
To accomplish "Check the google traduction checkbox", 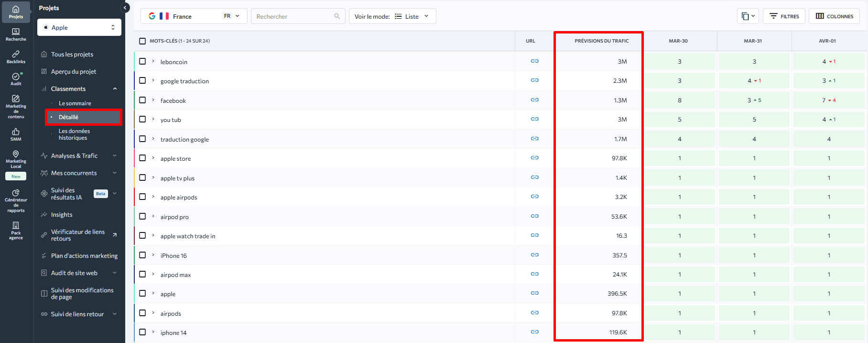I will (142, 80).
